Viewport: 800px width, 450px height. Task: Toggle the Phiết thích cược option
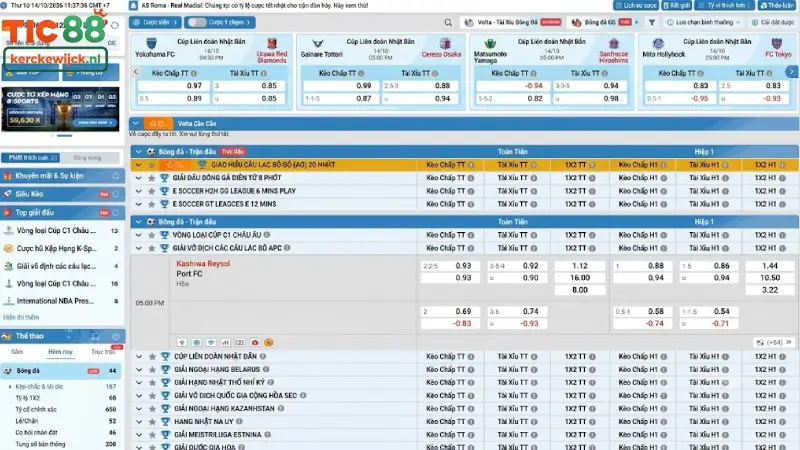(x=33, y=158)
